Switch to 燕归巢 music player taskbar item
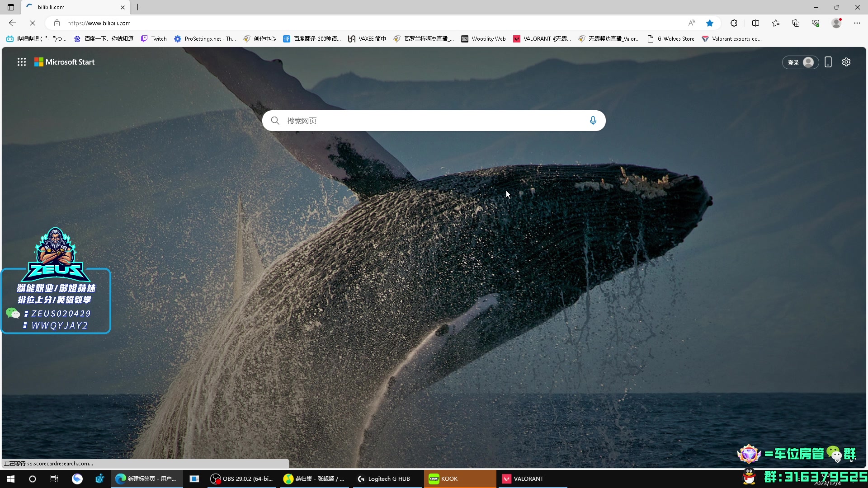The height and width of the screenshot is (488, 868). tap(315, 479)
